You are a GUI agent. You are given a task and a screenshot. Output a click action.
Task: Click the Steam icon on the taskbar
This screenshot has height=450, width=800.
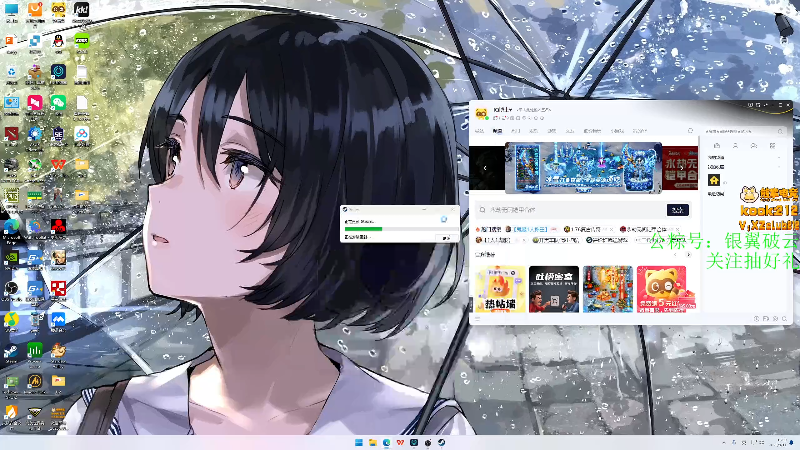click(x=441, y=442)
